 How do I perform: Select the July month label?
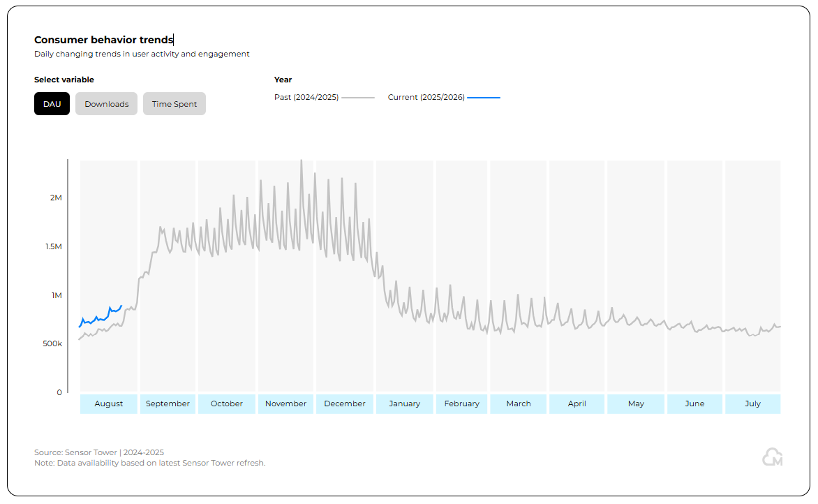pos(752,403)
